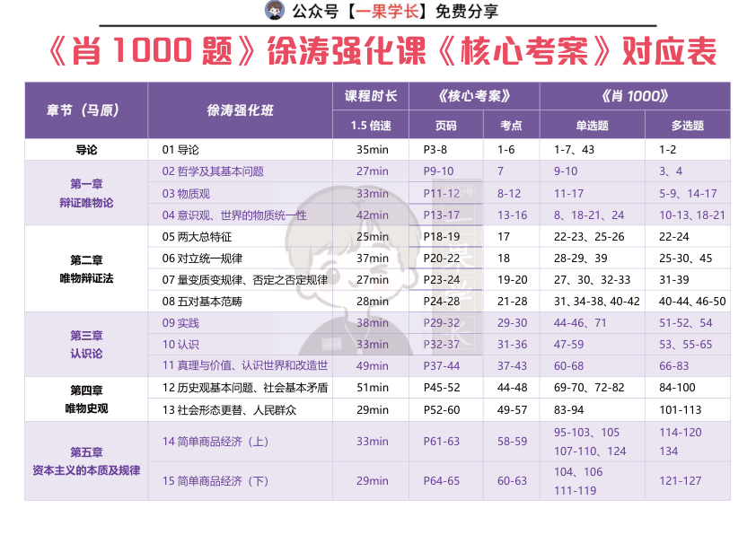The image size is (756, 535).
Task: Click the 5-9、14-17 multi-choice cell
Action: pos(688,193)
